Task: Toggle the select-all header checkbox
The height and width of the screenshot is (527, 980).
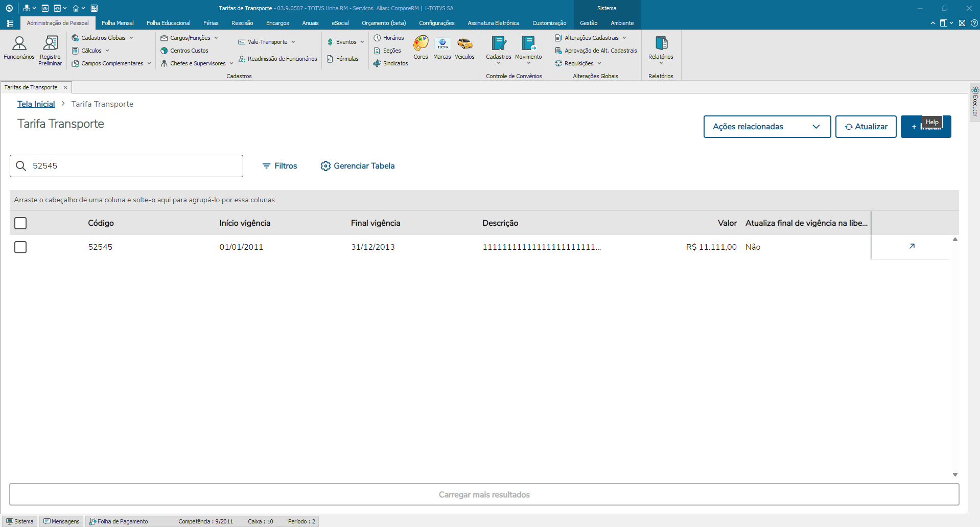Action: pos(20,223)
